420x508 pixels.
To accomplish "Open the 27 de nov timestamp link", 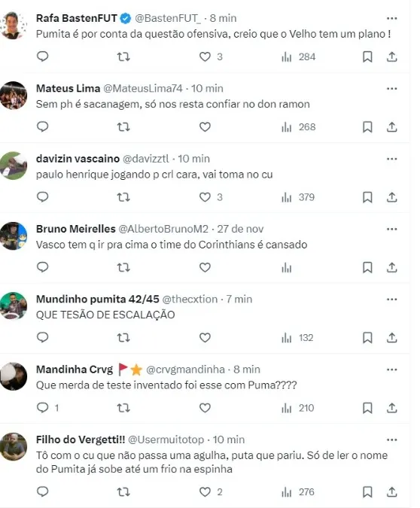I will click(240, 229).
